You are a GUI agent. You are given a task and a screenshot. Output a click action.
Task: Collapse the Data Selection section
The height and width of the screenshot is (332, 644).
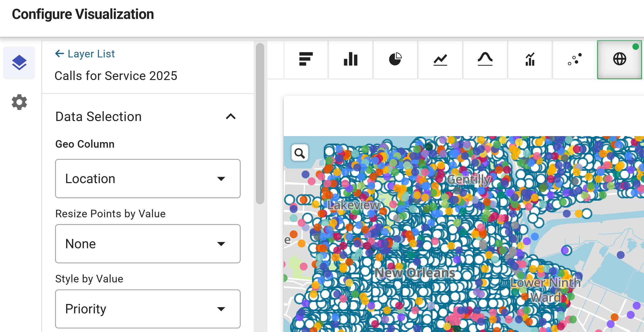click(231, 117)
